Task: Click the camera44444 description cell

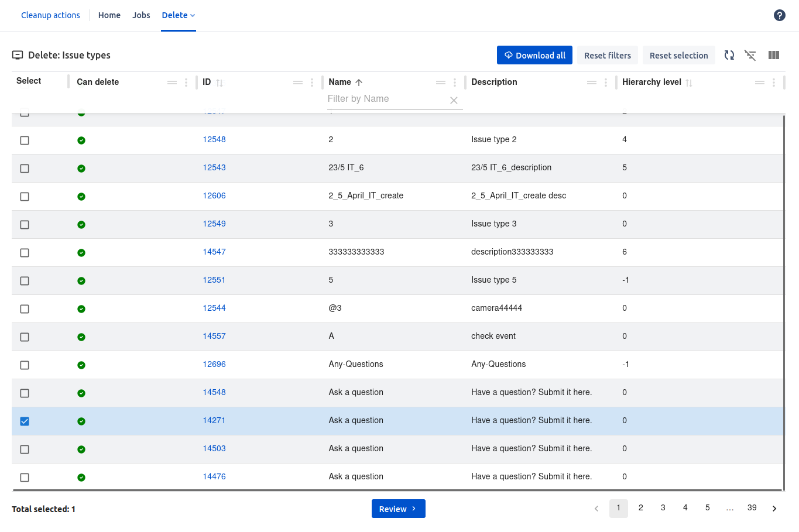Action: [496, 308]
